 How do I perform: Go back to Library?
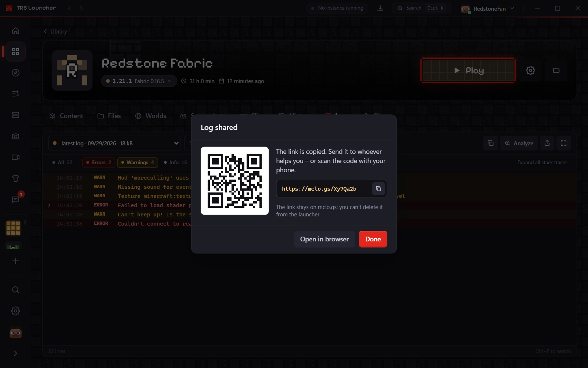tap(55, 32)
